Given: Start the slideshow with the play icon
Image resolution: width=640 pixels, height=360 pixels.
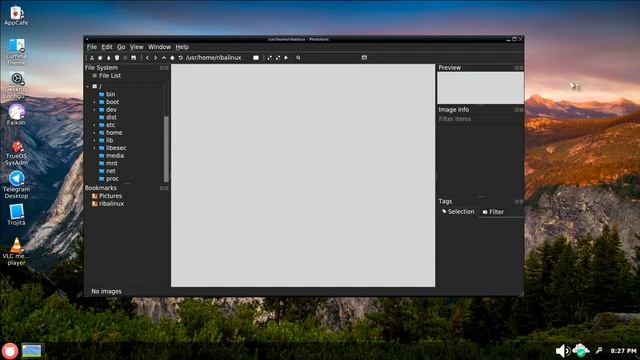Looking at the screenshot, I should pyautogui.click(x=286, y=58).
